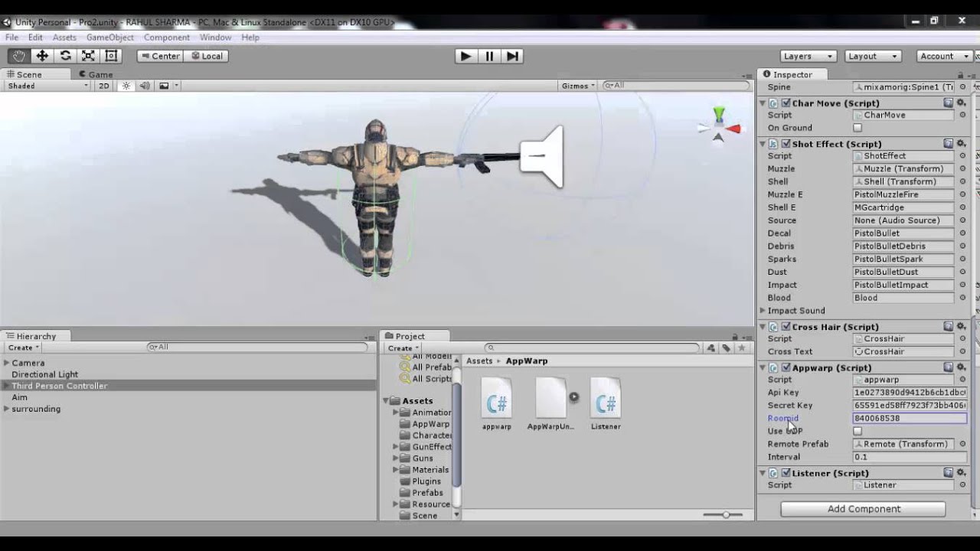Pick object for Remote Prefab field
980x551 pixels.
(x=962, y=444)
